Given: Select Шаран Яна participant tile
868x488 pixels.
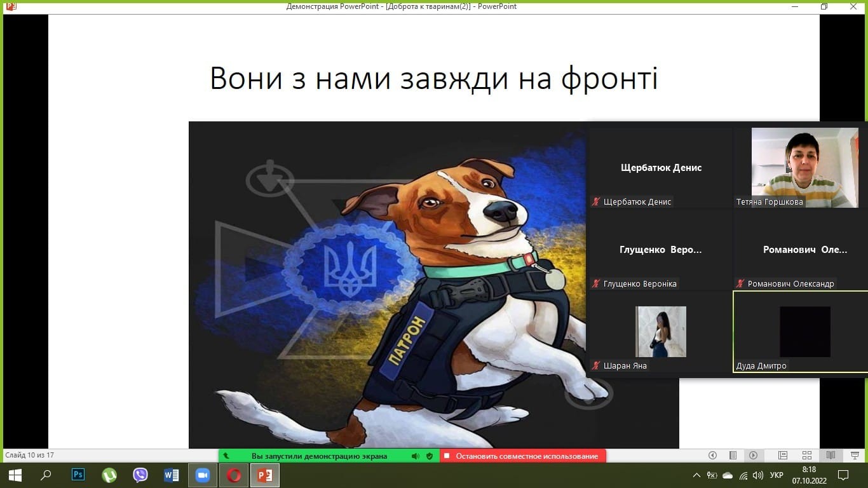Looking at the screenshot, I should (x=661, y=332).
